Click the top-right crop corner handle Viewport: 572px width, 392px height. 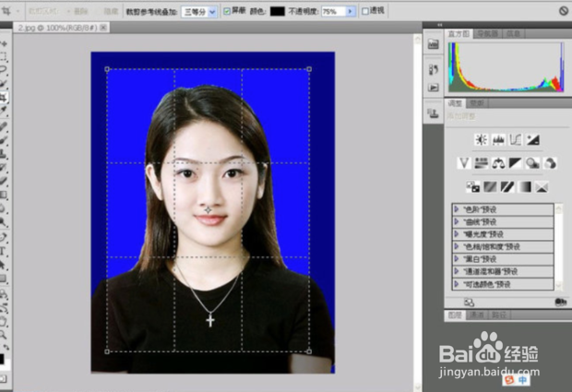pos(309,69)
